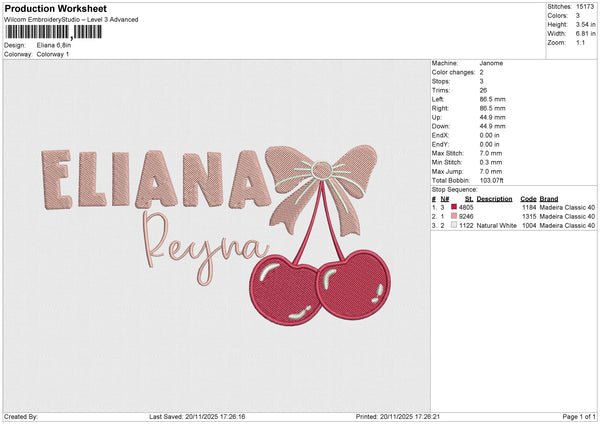This screenshot has height=424, width=600.
Task: Select the Natural White stop sequence row
Action: [x=510, y=225]
